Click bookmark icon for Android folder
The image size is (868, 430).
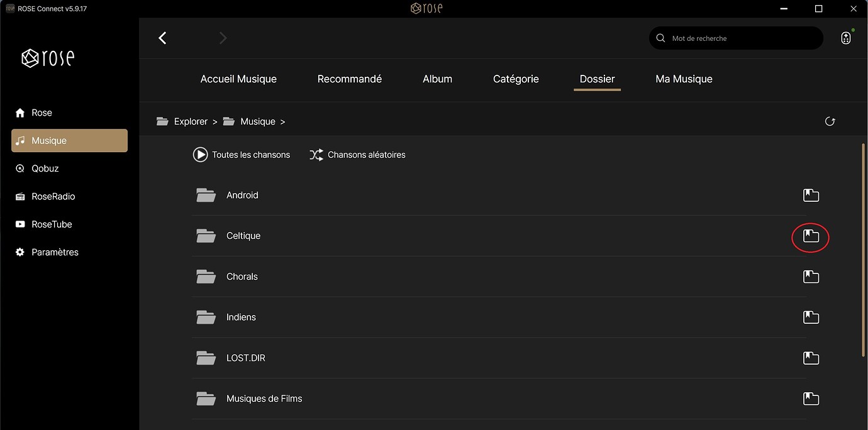(x=811, y=196)
